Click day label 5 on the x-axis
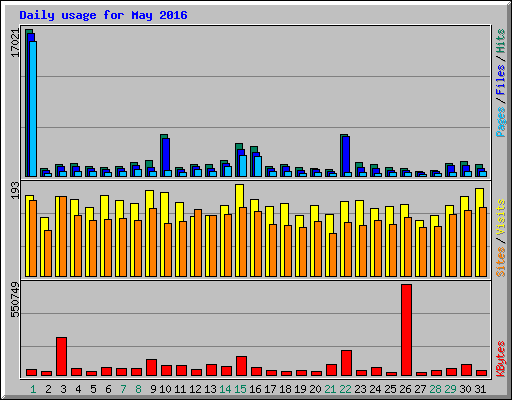This screenshot has height=400, width=512. click(x=93, y=389)
